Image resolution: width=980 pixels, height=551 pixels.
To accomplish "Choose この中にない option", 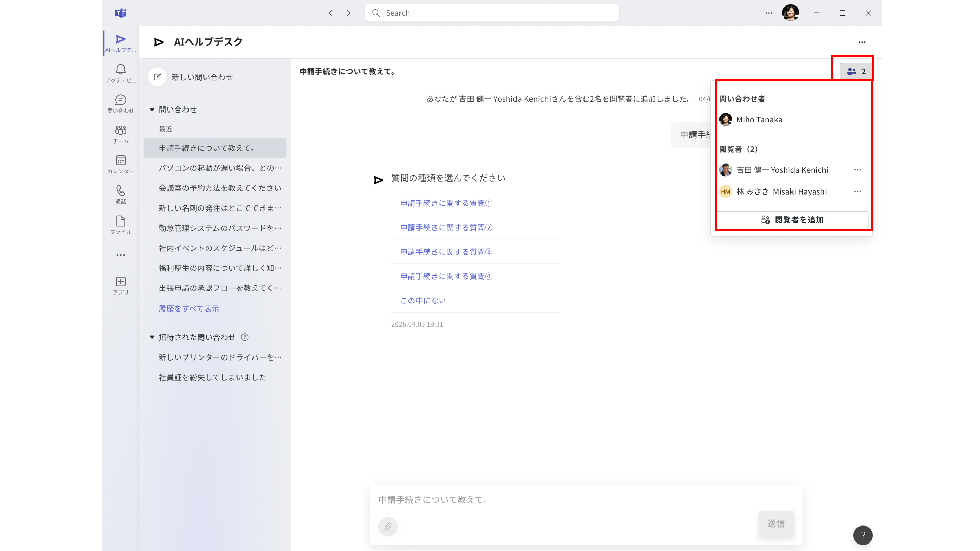I will (x=423, y=301).
